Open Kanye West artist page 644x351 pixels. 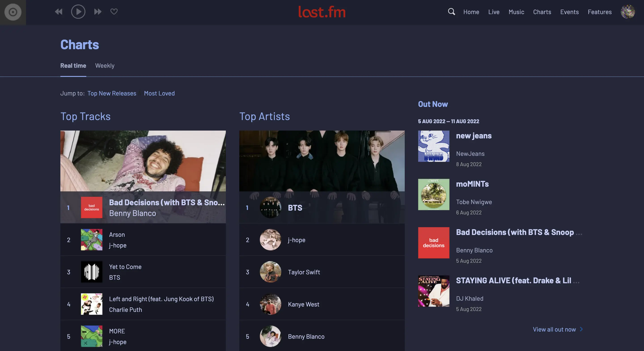point(303,304)
